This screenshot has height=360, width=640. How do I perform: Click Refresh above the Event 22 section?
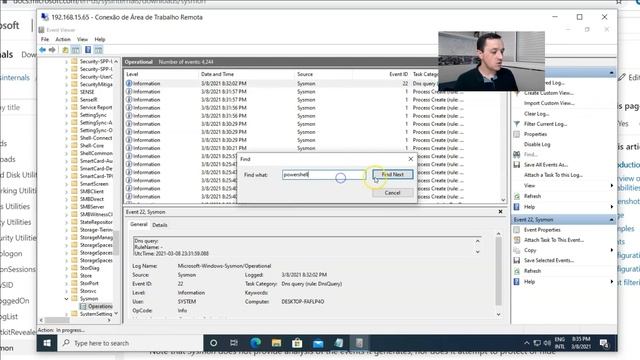532,196
